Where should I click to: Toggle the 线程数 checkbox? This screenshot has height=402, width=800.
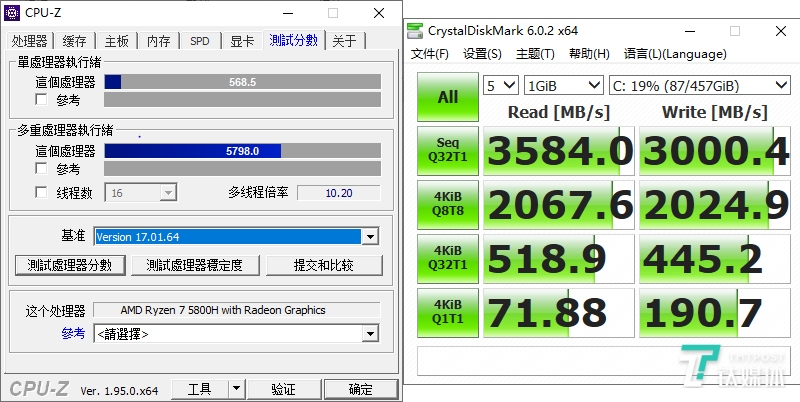tap(41, 192)
